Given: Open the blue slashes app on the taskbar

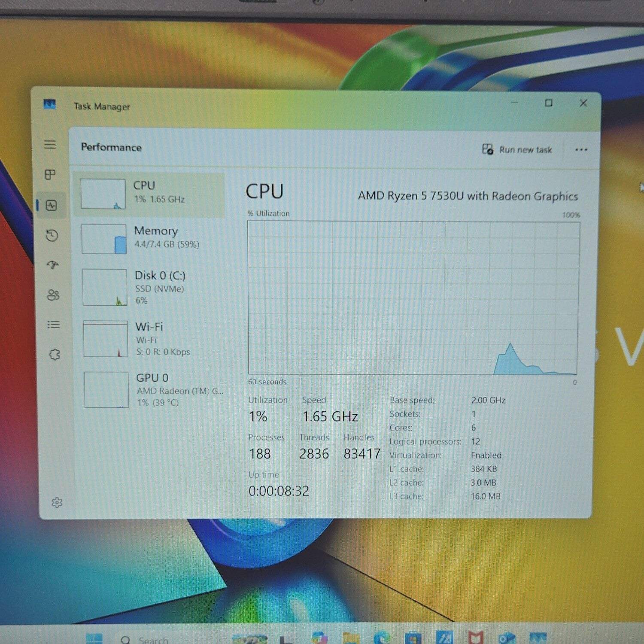Looking at the screenshot, I should click(x=444, y=638).
